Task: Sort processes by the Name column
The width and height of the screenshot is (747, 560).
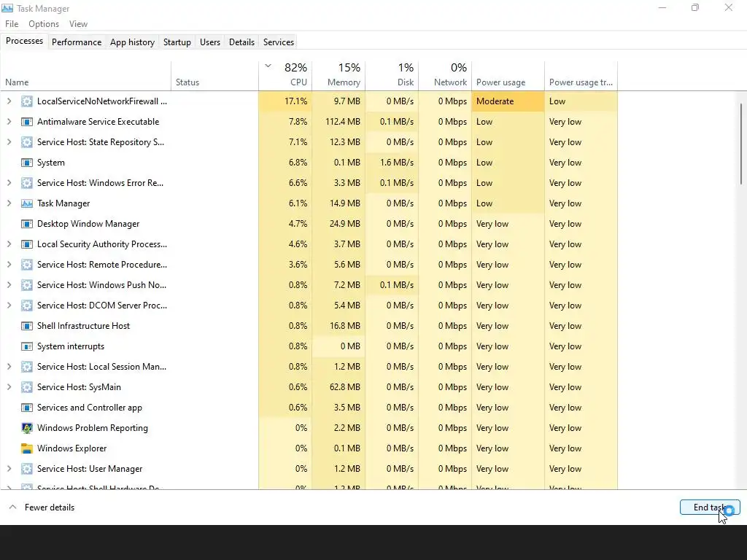Action: pos(86,76)
